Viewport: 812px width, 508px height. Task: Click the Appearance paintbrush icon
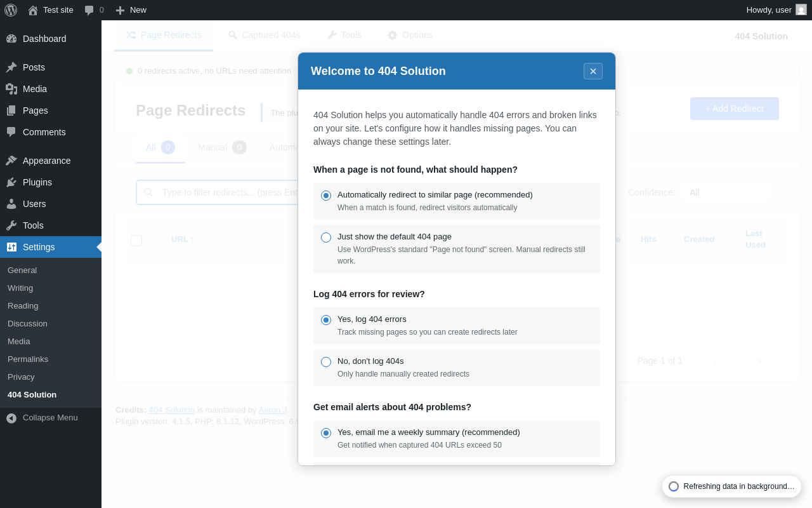point(11,161)
